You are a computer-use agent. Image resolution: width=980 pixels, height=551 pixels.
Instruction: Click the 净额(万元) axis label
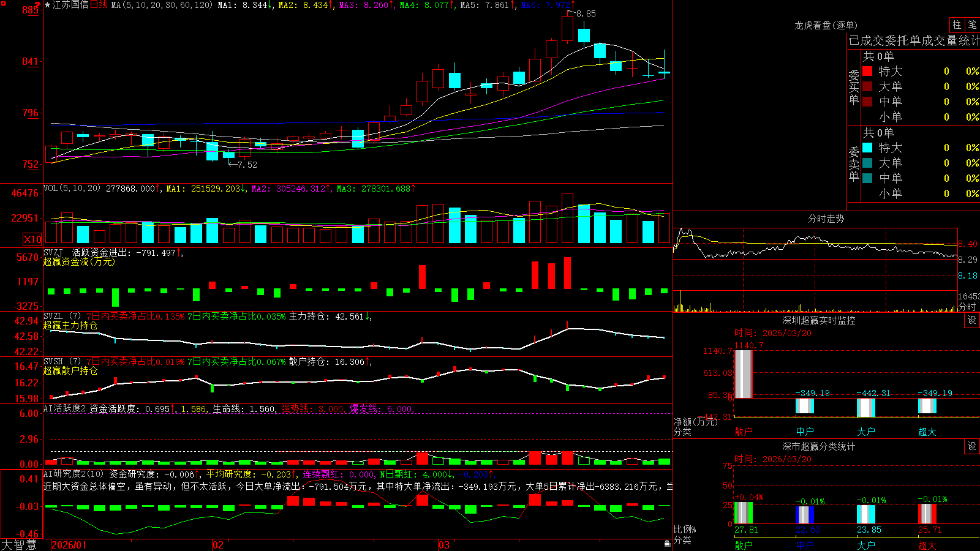pos(695,422)
